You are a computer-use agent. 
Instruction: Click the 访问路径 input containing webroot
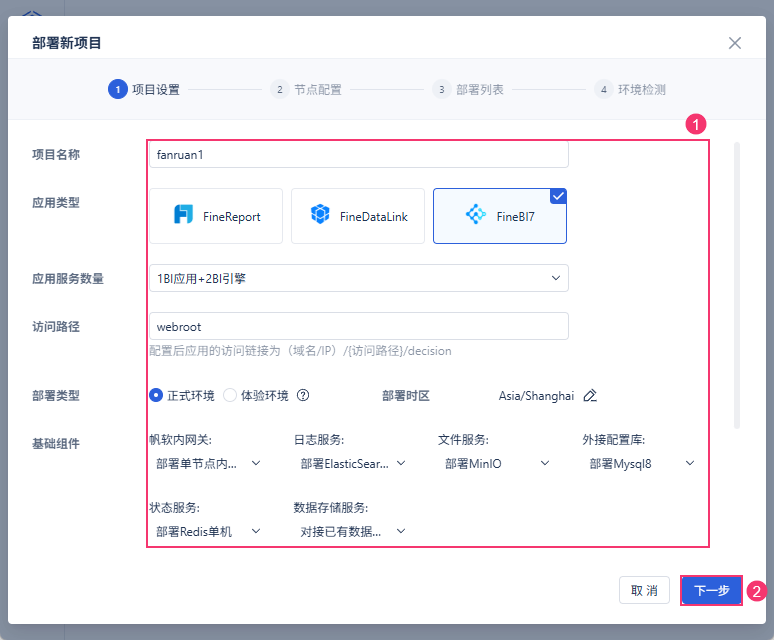359,326
